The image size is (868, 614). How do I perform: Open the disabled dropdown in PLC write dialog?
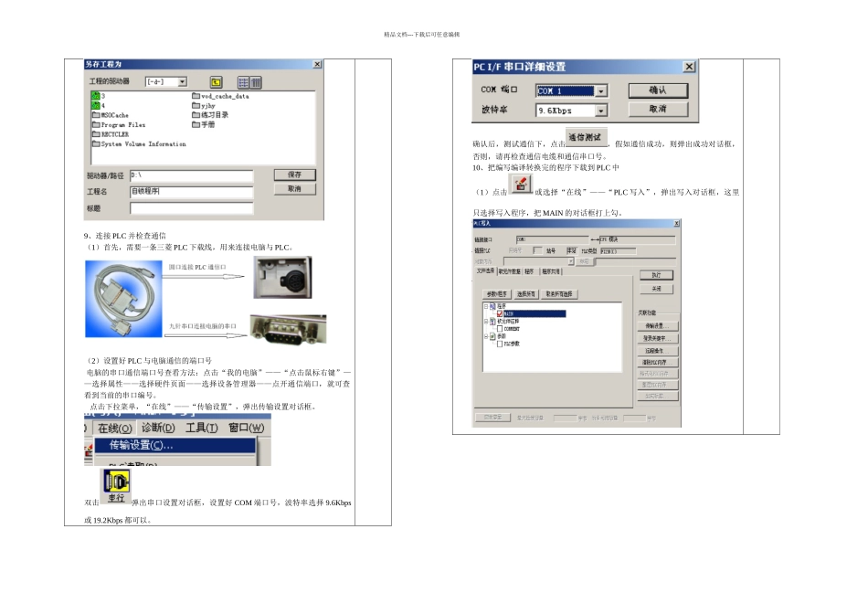(x=571, y=261)
